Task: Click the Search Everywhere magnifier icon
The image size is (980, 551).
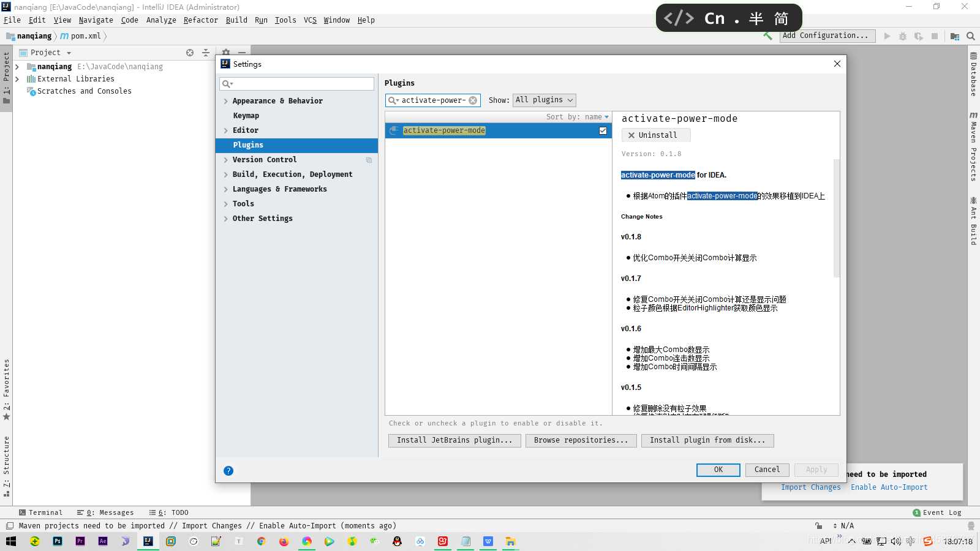Action: coord(971,36)
